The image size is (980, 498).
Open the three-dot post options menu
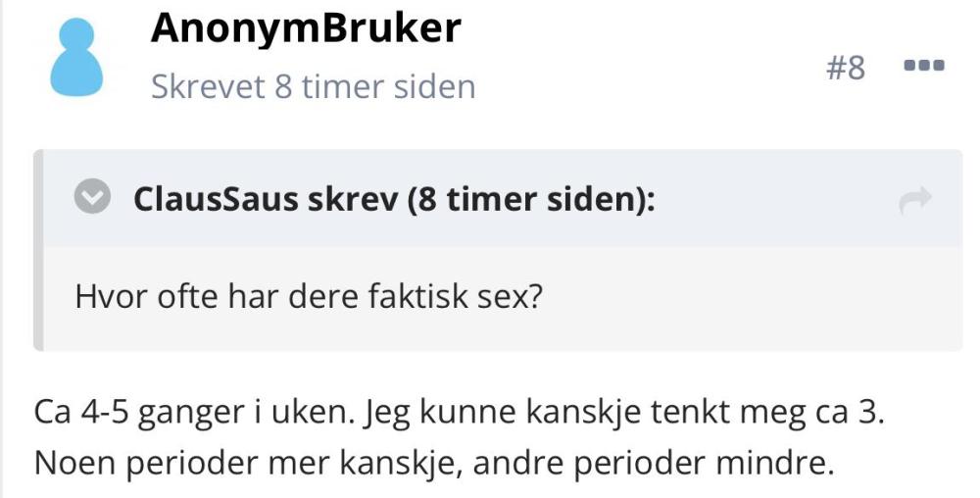point(924,65)
